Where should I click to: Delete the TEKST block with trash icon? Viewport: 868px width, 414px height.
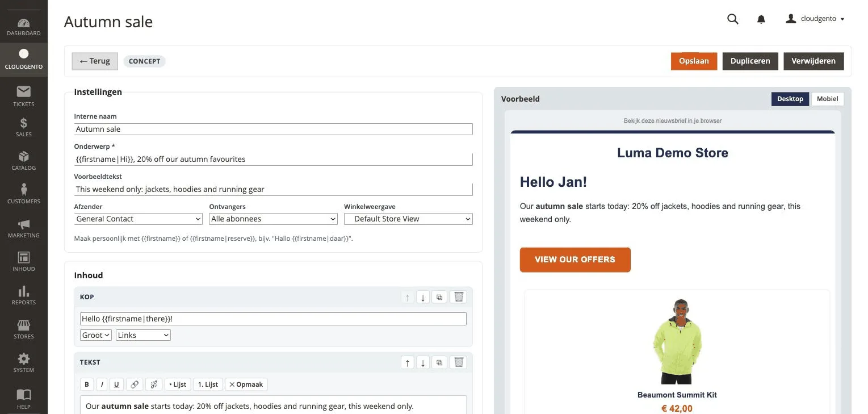coord(459,362)
